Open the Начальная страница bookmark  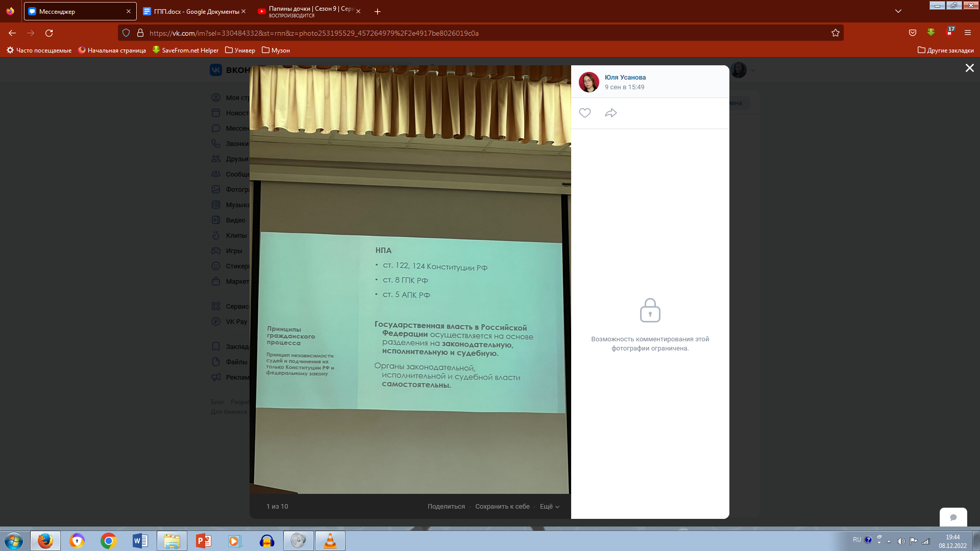coord(112,51)
